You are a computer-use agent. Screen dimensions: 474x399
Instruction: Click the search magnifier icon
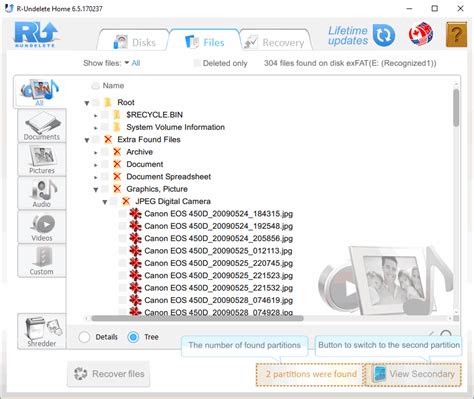click(446, 334)
